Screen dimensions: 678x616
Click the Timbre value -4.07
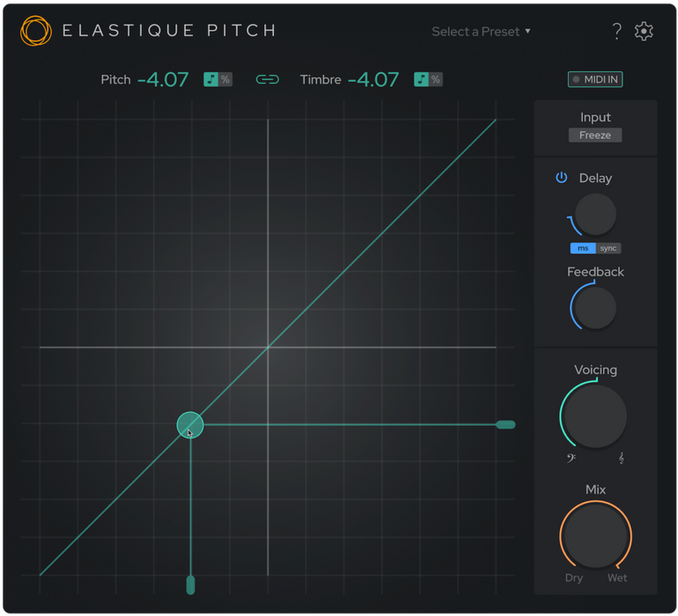[373, 79]
